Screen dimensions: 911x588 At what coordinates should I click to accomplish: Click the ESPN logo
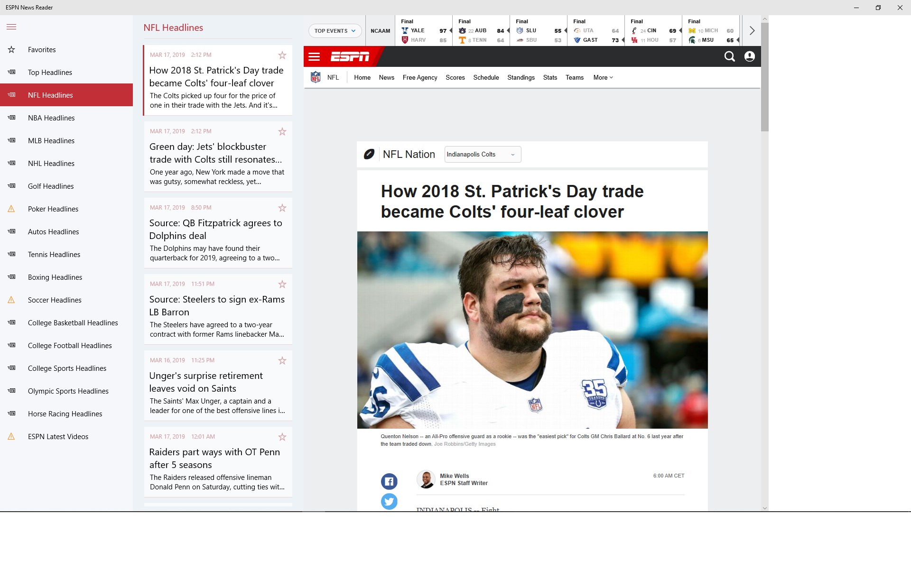350,57
